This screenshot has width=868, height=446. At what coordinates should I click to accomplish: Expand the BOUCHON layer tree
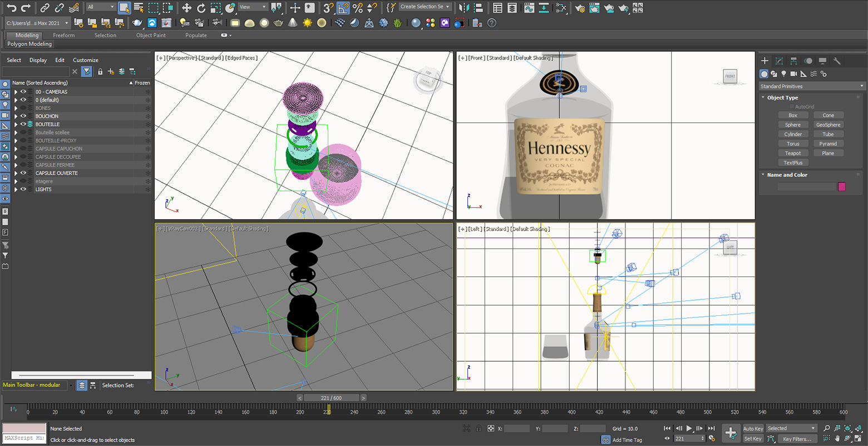click(x=16, y=116)
